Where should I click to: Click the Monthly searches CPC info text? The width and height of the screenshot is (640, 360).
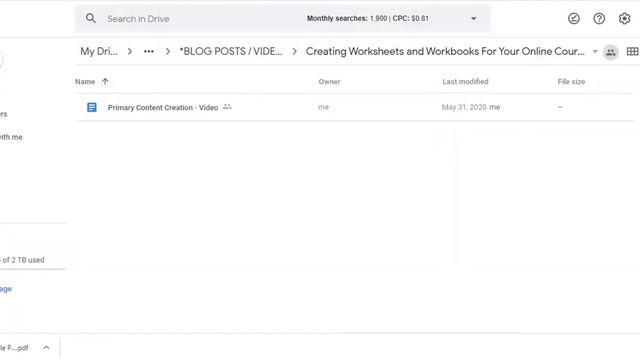point(368,18)
